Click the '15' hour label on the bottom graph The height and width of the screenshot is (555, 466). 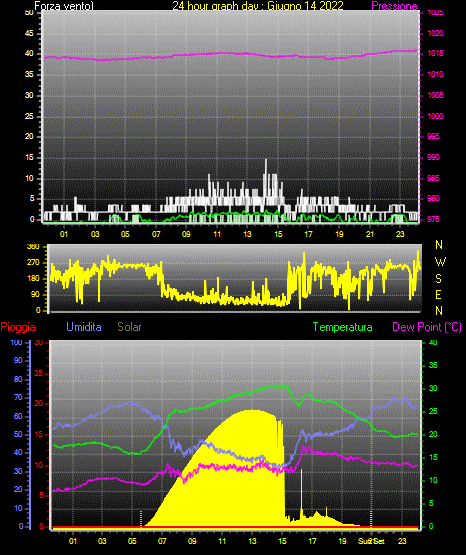(282, 541)
